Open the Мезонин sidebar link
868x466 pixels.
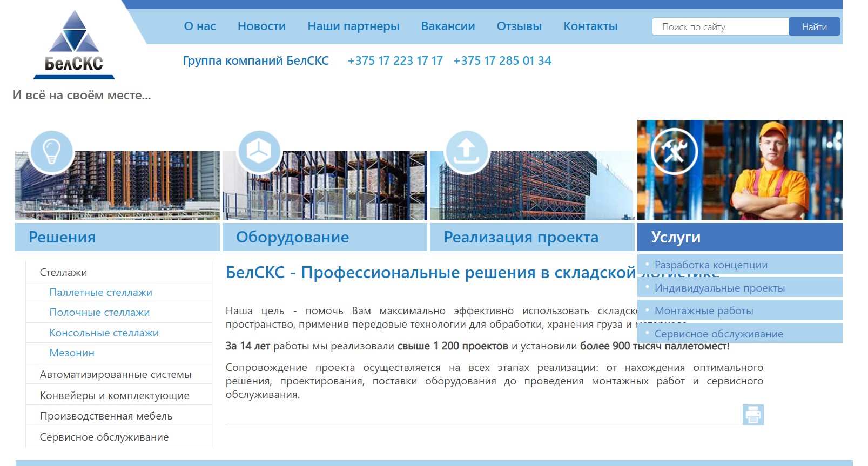click(x=119, y=353)
